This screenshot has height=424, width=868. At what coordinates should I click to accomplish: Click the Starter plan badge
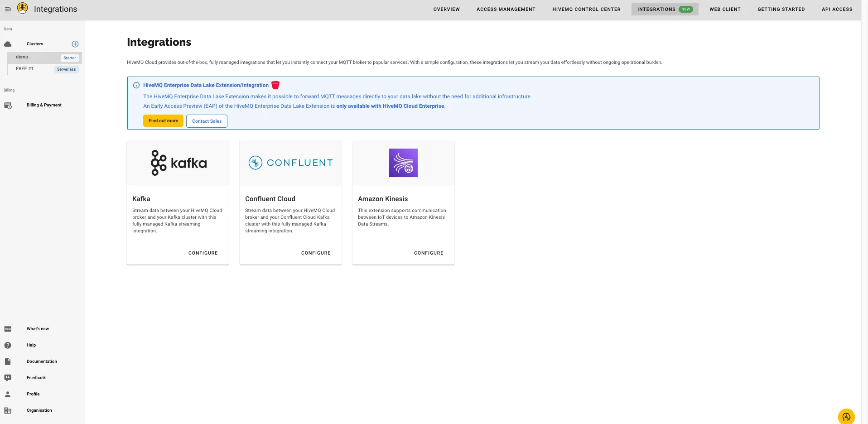click(x=70, y=58)
